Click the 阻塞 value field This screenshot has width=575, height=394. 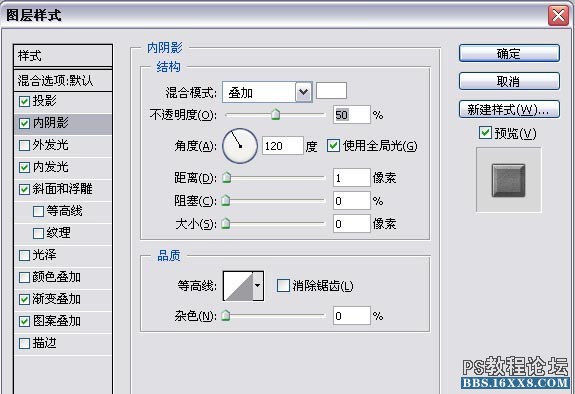352,201
